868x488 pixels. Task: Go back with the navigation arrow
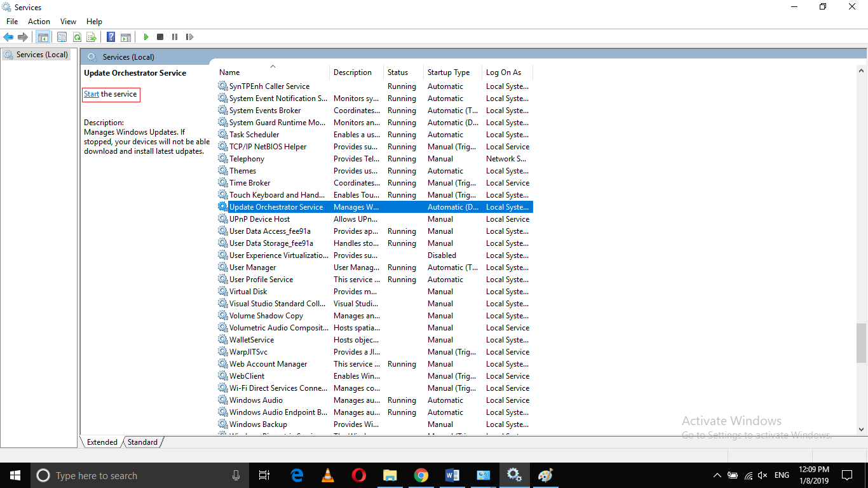coord(8,37)
